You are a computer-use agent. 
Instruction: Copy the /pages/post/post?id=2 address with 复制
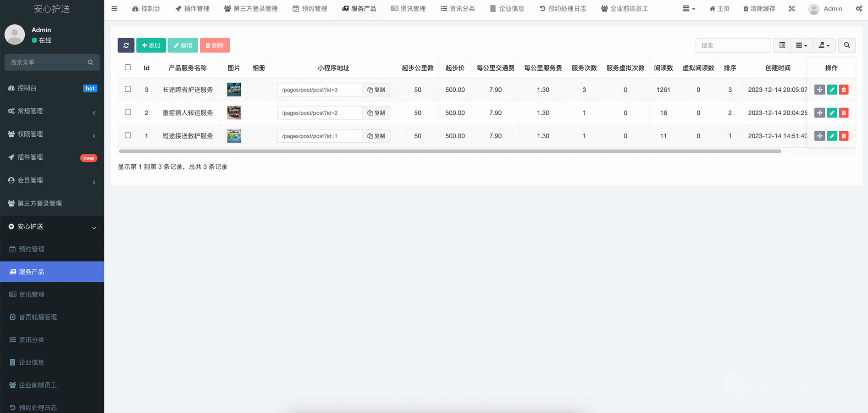(376, 113)
